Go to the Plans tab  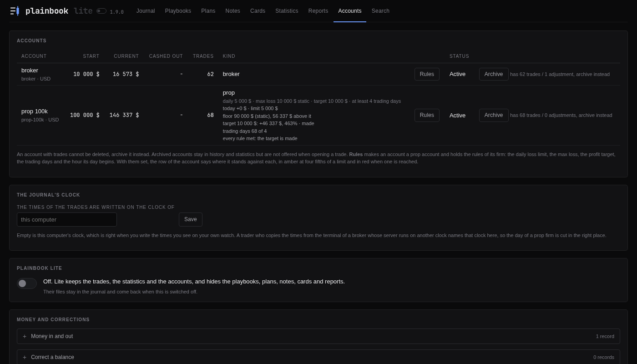(208, 11)
